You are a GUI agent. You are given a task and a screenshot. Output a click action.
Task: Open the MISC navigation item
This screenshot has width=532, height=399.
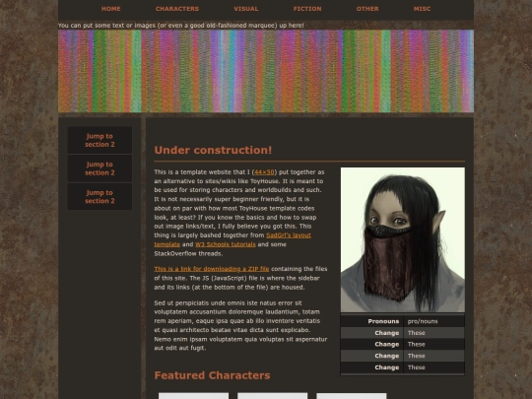422,9
